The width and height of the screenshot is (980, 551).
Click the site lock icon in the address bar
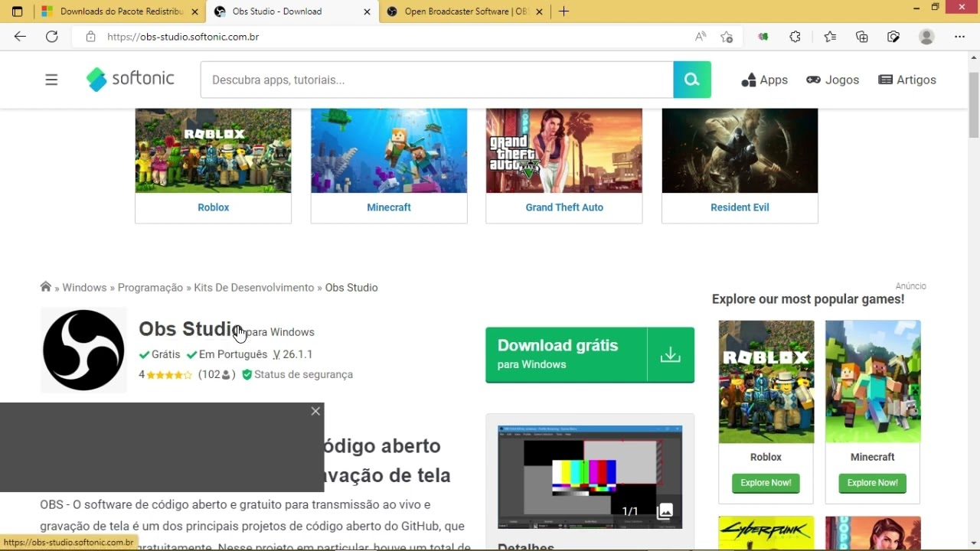point(90,37)
